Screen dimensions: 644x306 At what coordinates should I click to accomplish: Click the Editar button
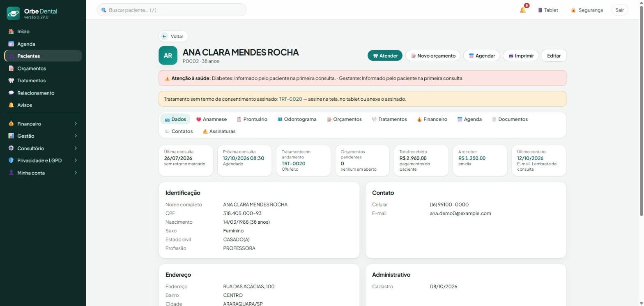(554, 56)
